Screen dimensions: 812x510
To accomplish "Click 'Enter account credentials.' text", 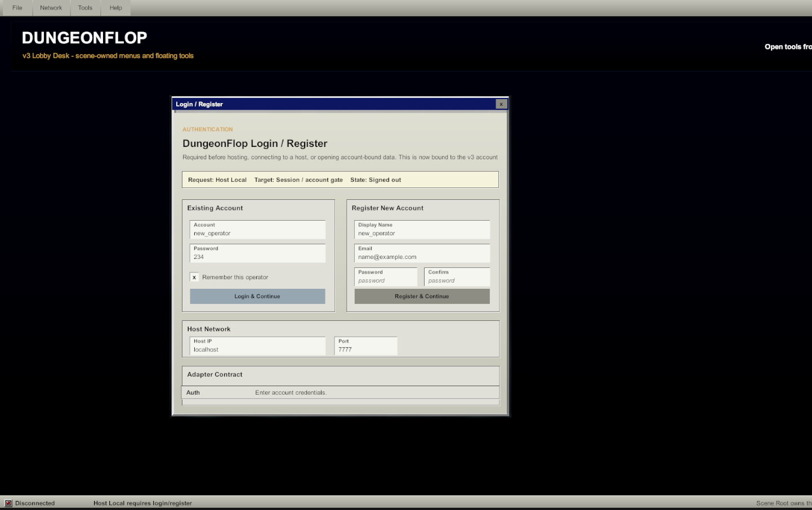I will pyautogui.click(x=291, y=393).
